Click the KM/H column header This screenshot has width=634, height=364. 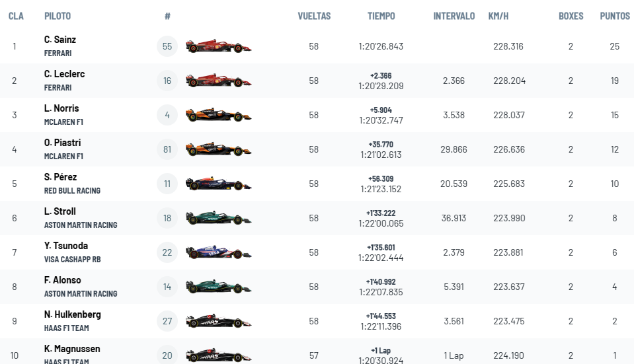[498, 16]
